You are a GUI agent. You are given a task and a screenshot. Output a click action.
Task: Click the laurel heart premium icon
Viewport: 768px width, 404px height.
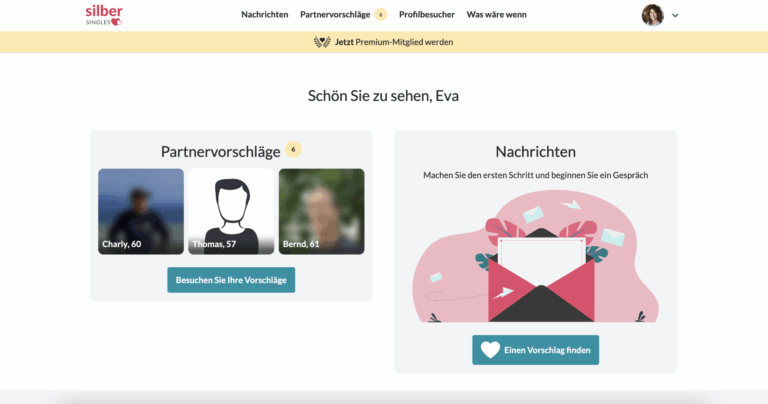(322, 42)
